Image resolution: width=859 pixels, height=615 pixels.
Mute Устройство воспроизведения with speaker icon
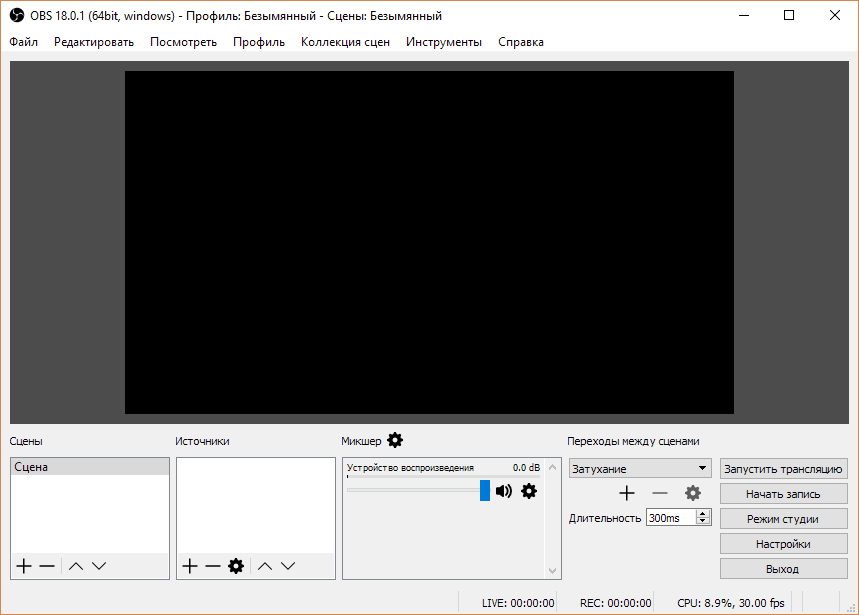click(503, 491)
